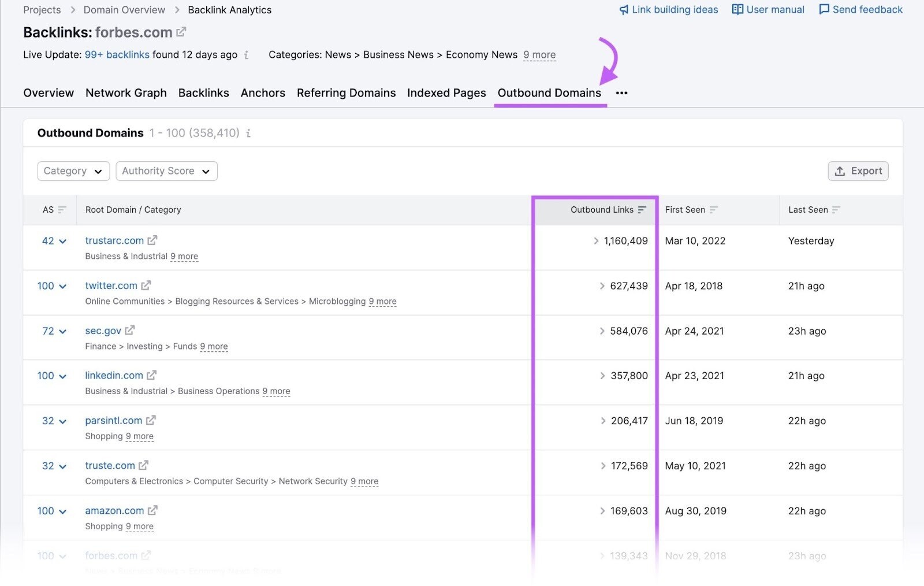Screen dimensions: 924x586
Task: Open the Category filter dropdown
Action: tap(73, 171)
